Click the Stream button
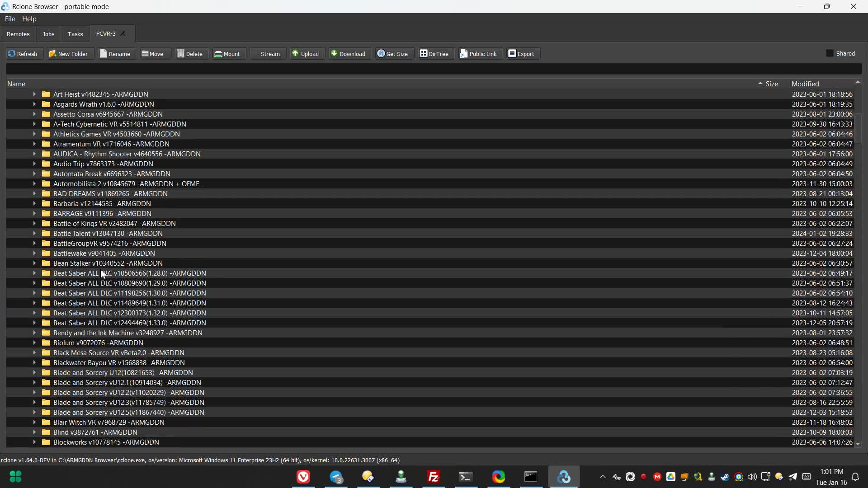This screenshot has width=868, height=488. [268, 54]
